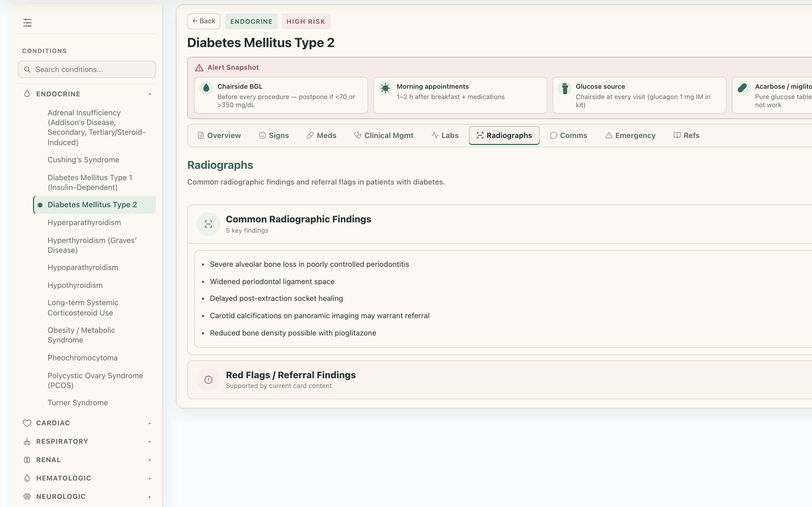Click the Renal kidneys icon
This screenshot has width=812, height=507.
tap(27, 460)
